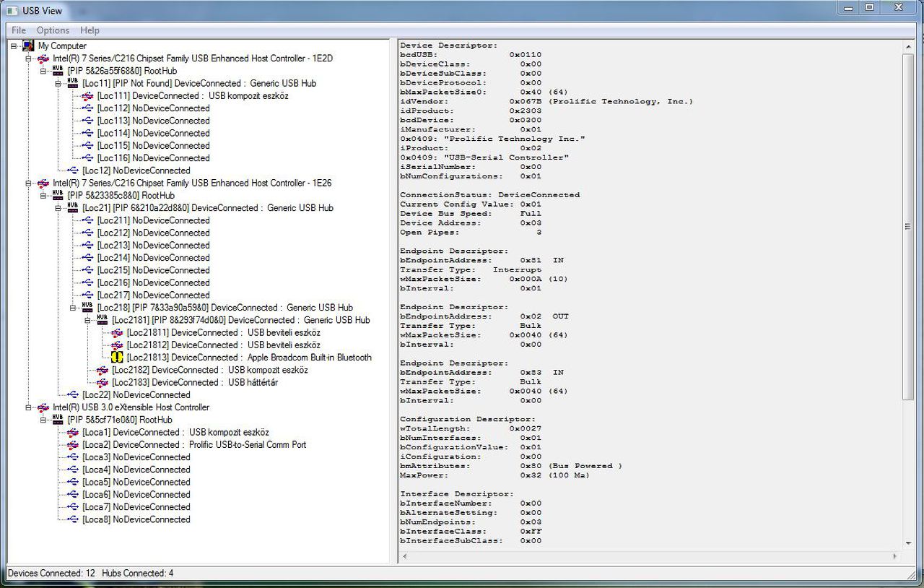Select the "[Loc215] NoDeviceConnected" row
This screenshot has width=924, height=588.
click(x=153, y=270)
